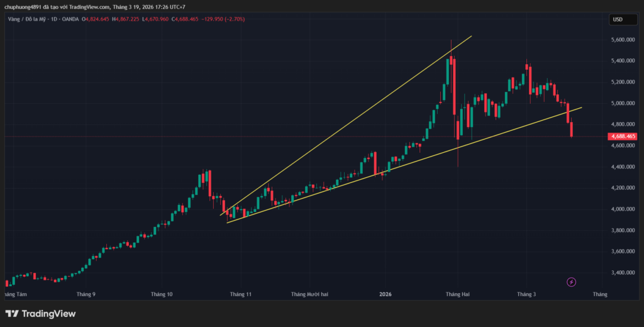Click the 4,000.000 price axis label

(x=623, y=209)
